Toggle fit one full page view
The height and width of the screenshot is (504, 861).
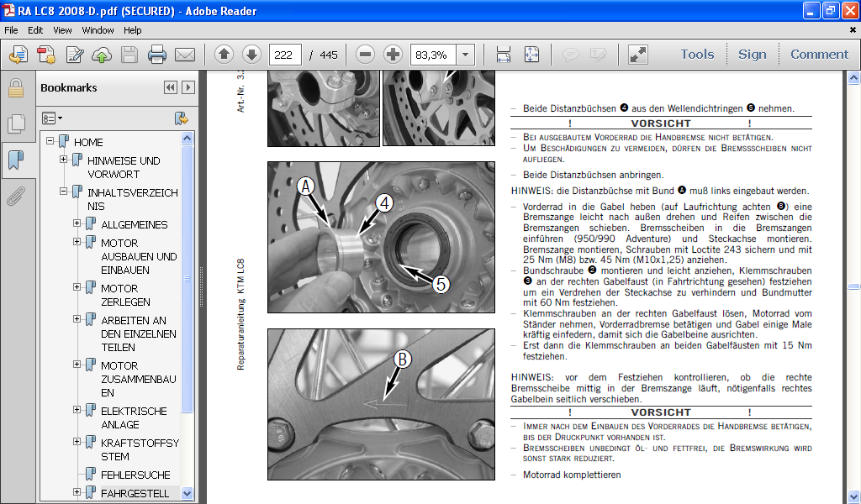[531, 55]
